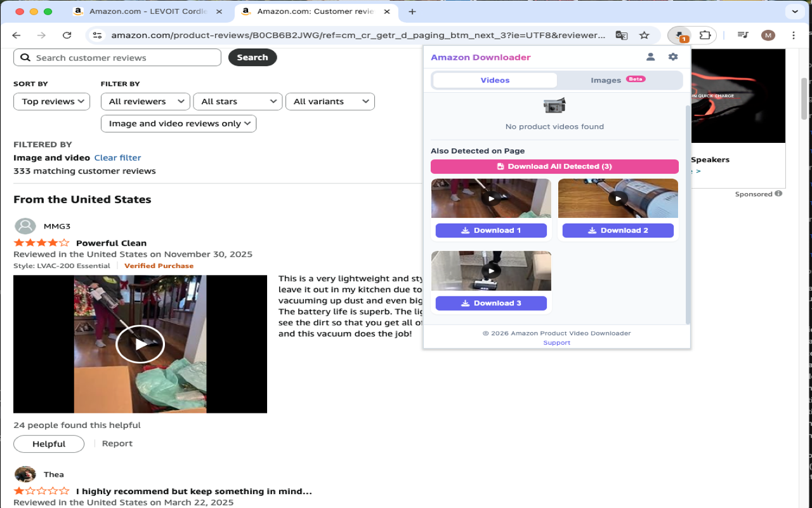Play detected video thumbnail 3
The height and width of the screenshot is (508, 812).
click(491, 271)
